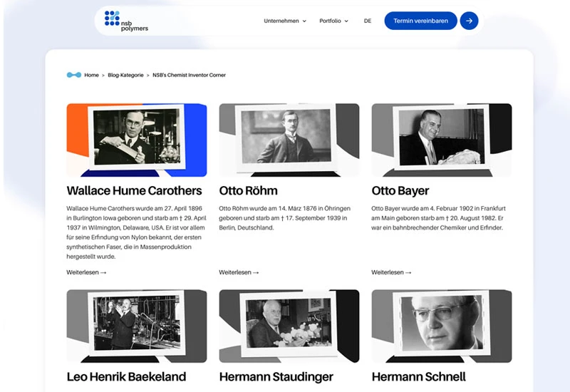Click Otto Röhm heading
The height and width of the screenshot is (392, 570).
(x=248, y=190)
